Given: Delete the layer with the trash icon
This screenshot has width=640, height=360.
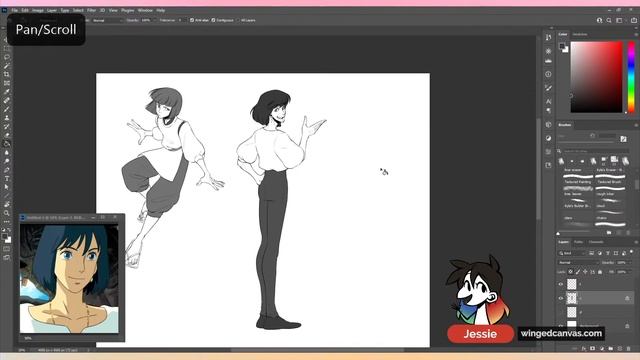Looking at the screenshot, I should [x=629, y=349].
